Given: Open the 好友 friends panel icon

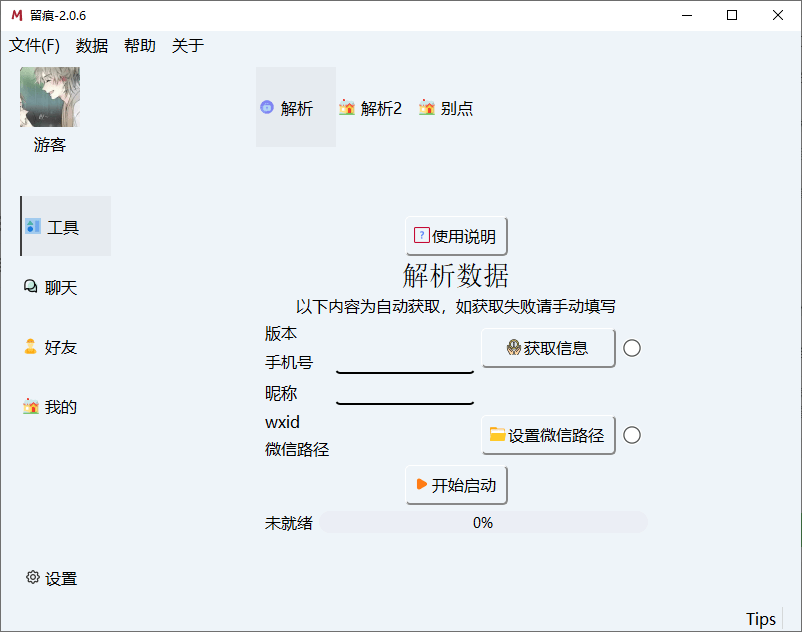Looking at the screenshot, I should pyautogui.click(x=29, y=346).
